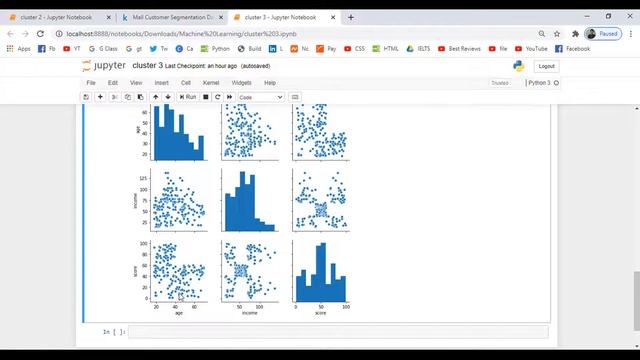Screen dimensions: 640x360
Task: Click the Trusted notebook indicator
Action: pos(500,83)
